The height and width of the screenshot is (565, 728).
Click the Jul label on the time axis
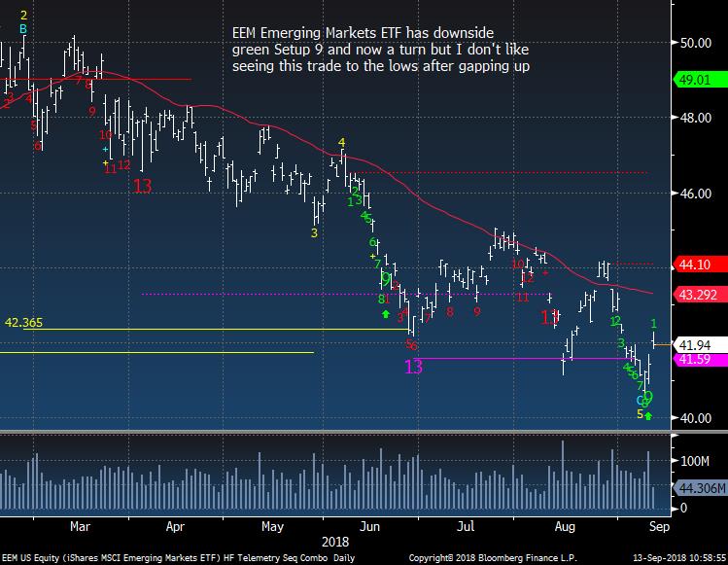pyautogui.click(x=466, y=526)
